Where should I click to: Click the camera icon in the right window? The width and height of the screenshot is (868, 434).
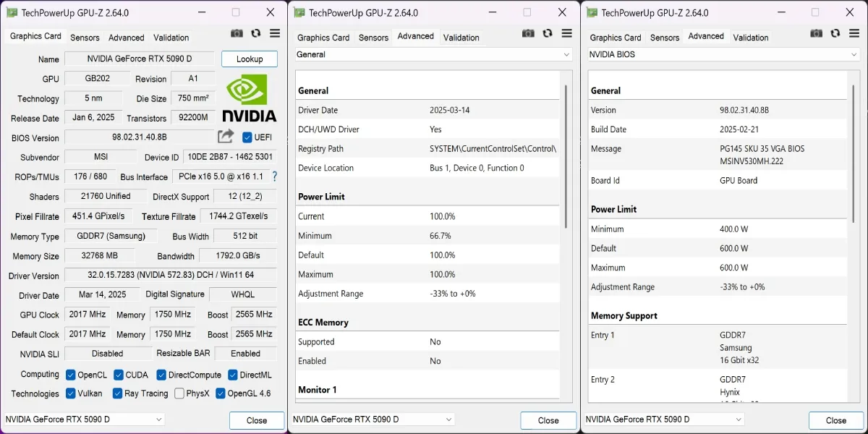pyautogui.click(x=817, y=33)
